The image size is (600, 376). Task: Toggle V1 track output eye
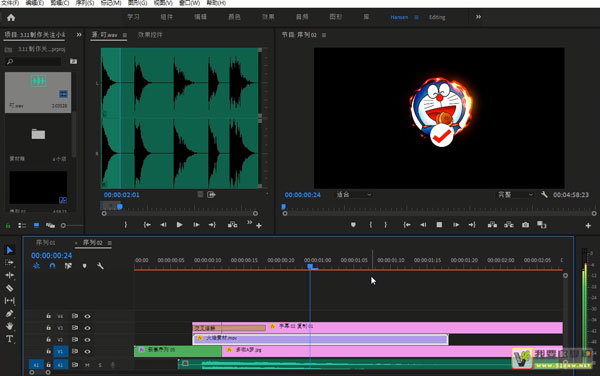tap(88, 352)
